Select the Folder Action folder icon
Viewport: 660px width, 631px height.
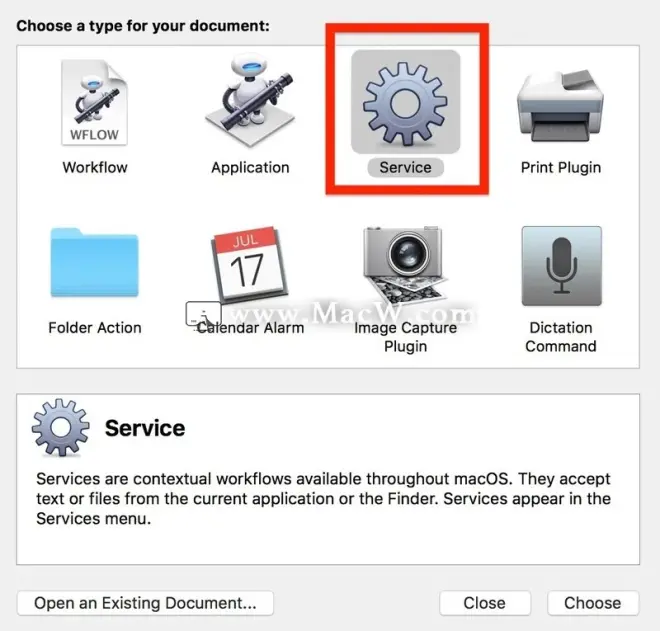point(95,262)
